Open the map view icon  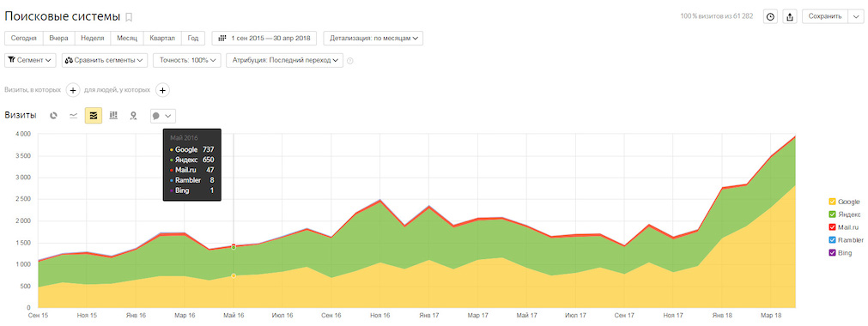coord(133,116)
